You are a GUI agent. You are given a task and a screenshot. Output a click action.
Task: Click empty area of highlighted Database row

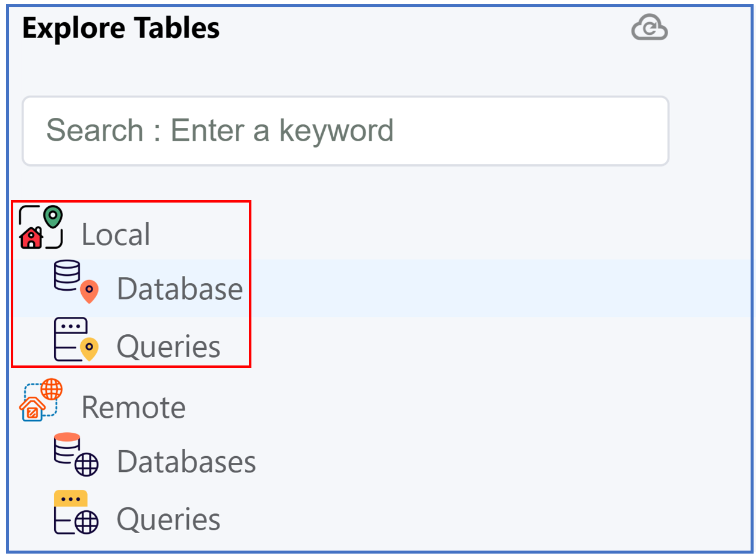coord(481,289)
